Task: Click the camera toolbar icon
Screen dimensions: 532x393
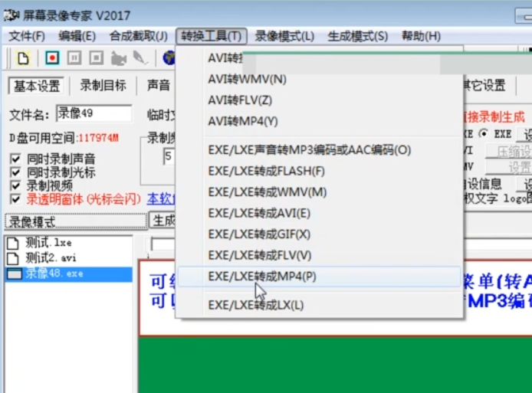Action: coord(118,59)
